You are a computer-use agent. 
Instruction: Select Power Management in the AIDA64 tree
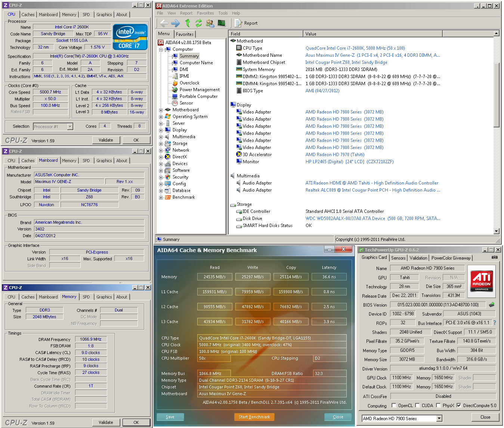pos(196,90)
